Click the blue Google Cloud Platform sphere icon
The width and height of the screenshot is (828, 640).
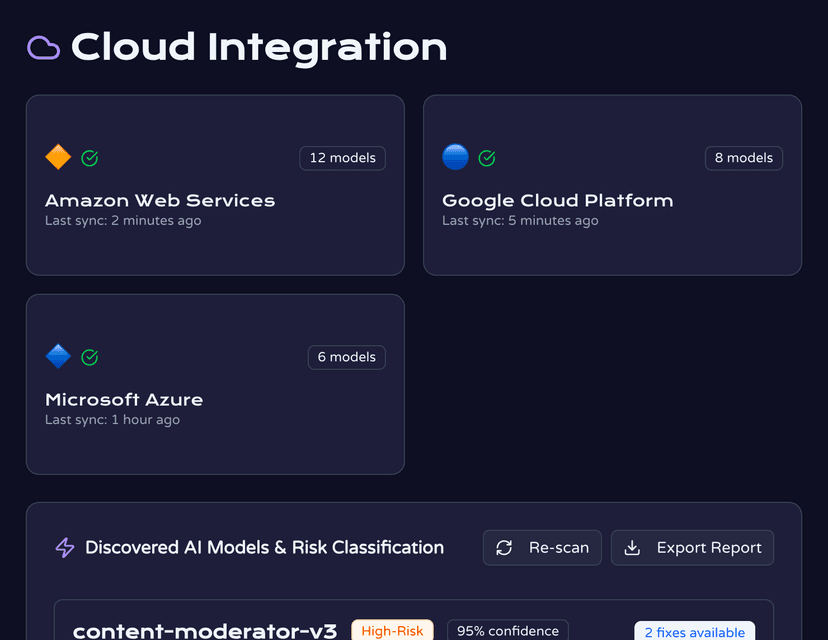pyautogui.click(x=455, y=157)
